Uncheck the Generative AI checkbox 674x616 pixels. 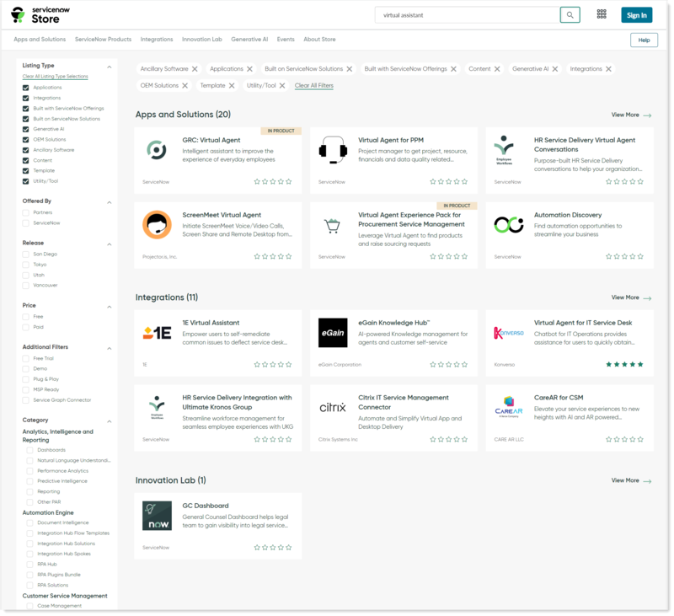click(26, 129)
